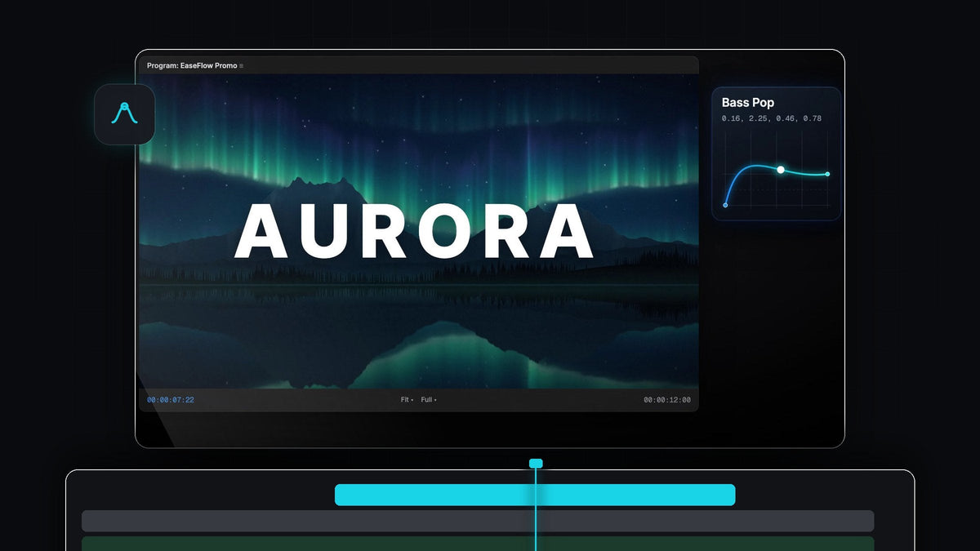
Task: Open the Full resolution dropdown
Action: tap(429, 400)
